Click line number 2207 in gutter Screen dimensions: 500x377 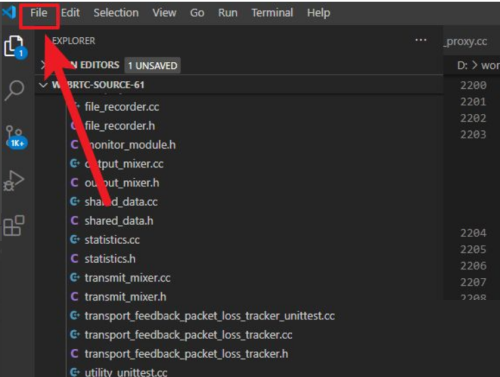point(473,282)
